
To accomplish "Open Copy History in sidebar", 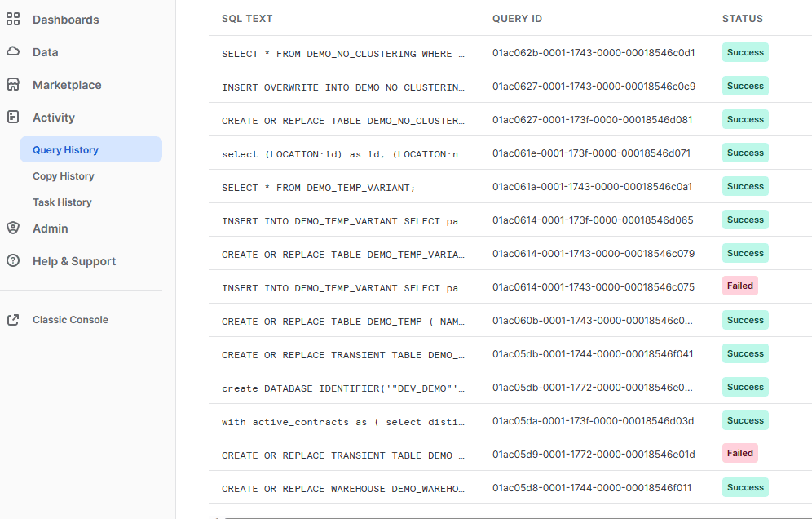I will coord(64,176).
